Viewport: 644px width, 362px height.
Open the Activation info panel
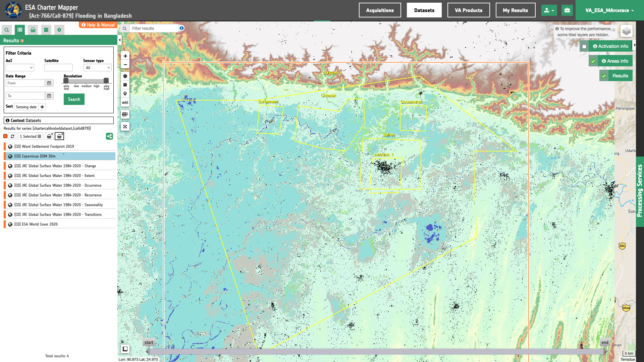(x=610, y=47)
